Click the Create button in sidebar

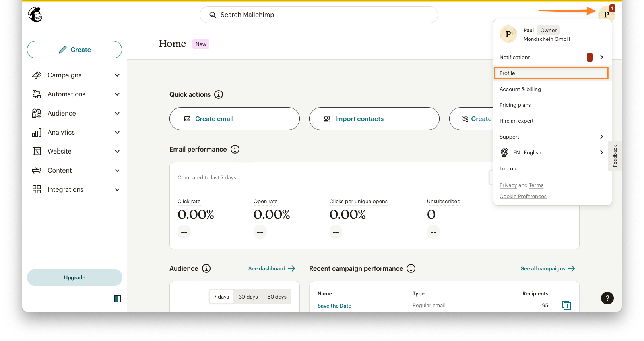click(x=75, y=50)
